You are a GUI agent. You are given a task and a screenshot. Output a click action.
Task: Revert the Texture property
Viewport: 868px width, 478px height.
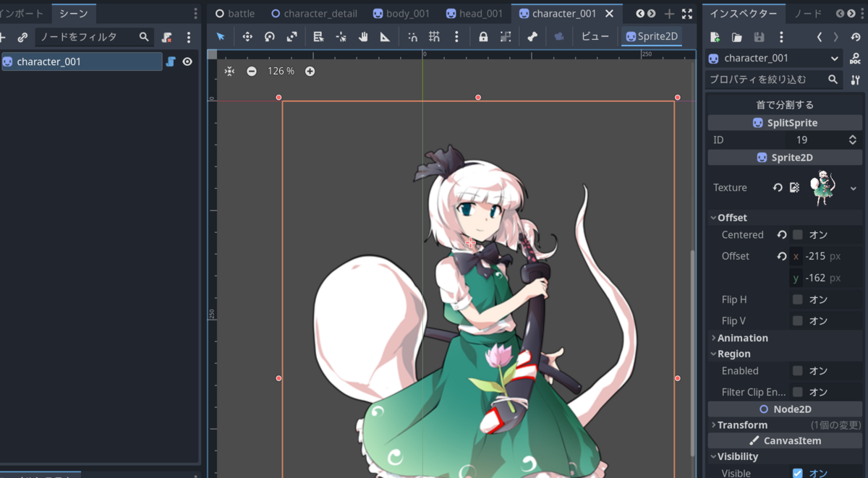click(778, 187)
